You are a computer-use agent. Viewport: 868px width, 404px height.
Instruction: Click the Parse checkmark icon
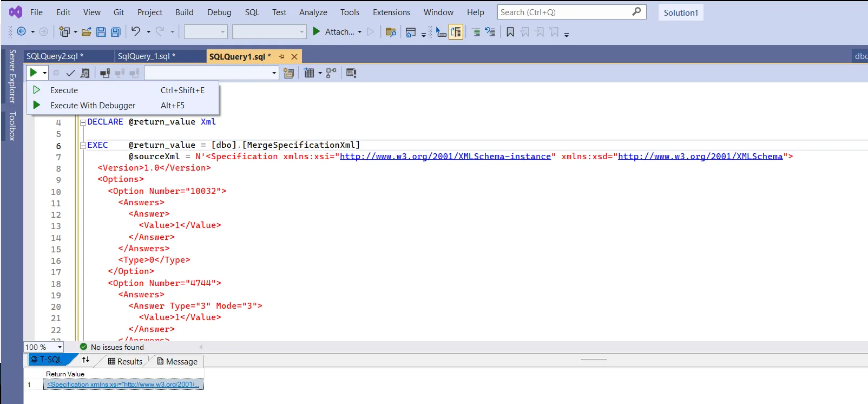tap(70, 73)
